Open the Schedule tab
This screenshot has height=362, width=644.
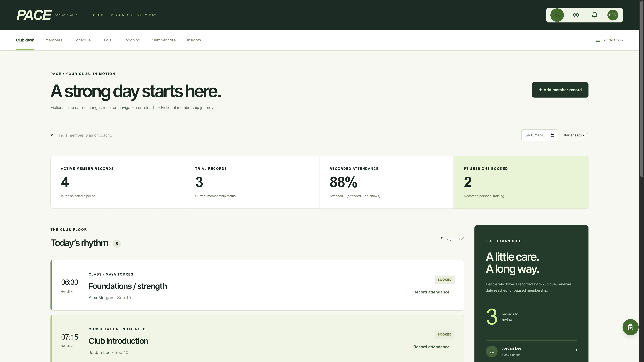(82, 40)
